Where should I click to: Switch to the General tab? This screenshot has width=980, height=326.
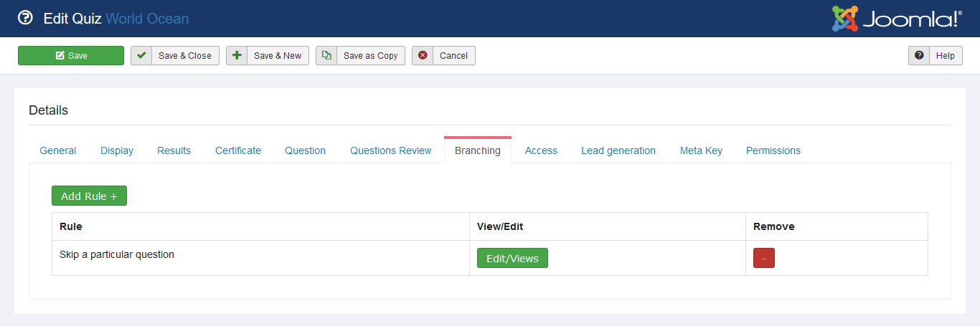(58, 150)
